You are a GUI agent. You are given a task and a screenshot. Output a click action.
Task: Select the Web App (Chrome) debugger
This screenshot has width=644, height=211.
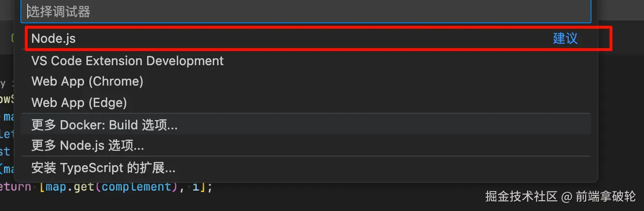click(x=87, y=81)
